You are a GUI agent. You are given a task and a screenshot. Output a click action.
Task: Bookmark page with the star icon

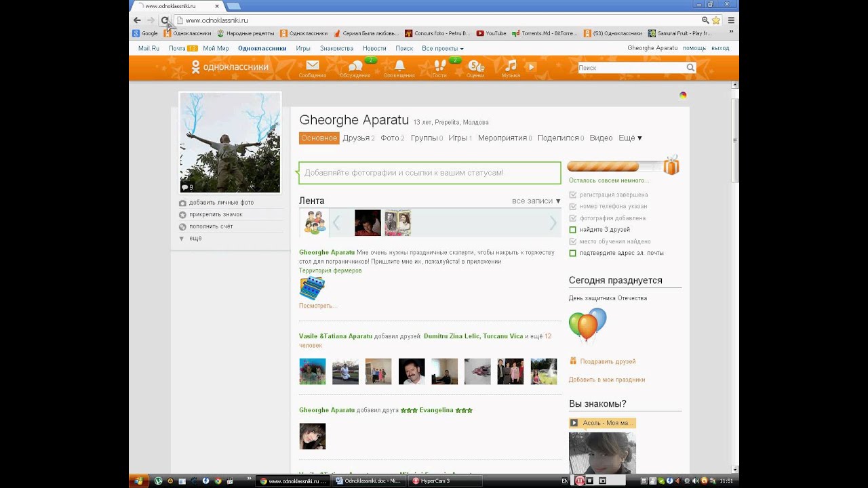[x=715, y=20]
